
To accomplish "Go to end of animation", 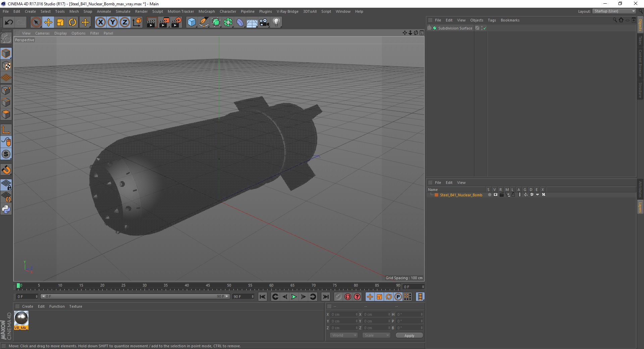I will [325, 297].
